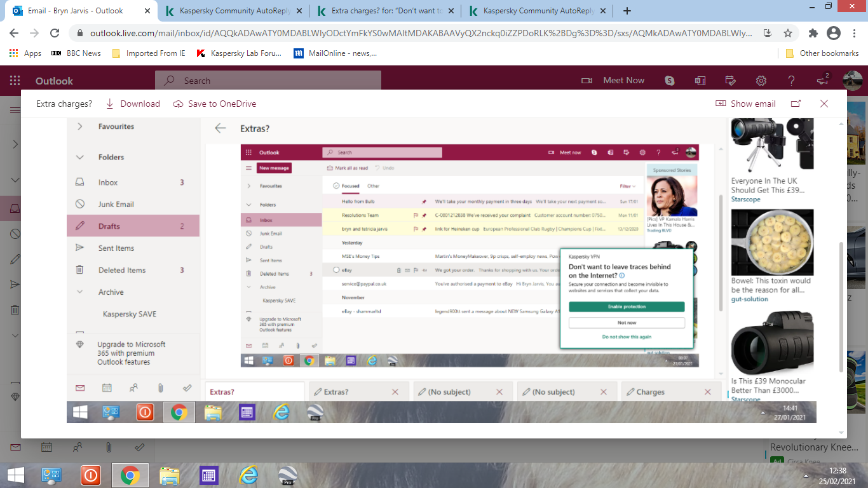This screenshot has height=488, width=868.
Task: Click the Chrome install app icon in address bar
Action: pos(767,33)
